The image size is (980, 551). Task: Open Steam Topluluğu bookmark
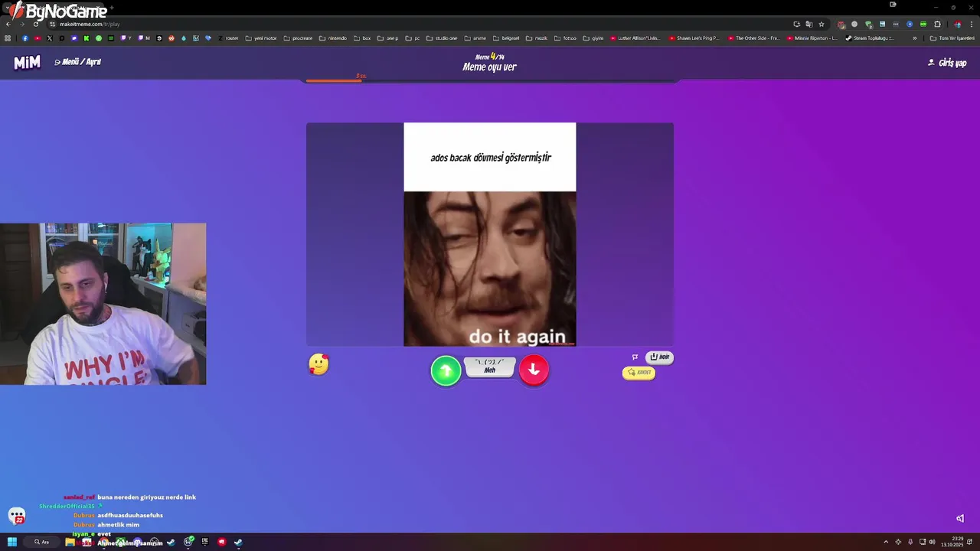pyautogui.click(x=870, y=38)
